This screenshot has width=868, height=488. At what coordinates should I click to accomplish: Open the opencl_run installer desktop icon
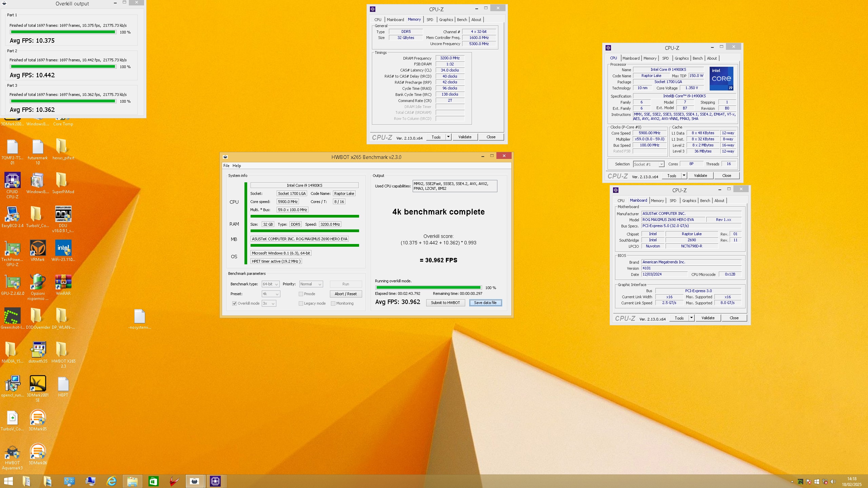(x=12, y=386)
